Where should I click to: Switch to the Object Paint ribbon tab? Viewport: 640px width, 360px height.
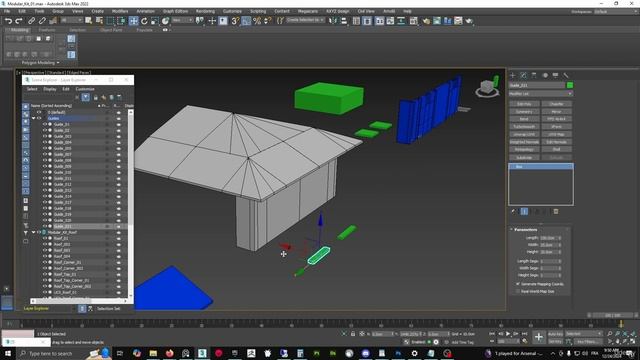coord(111,30)
